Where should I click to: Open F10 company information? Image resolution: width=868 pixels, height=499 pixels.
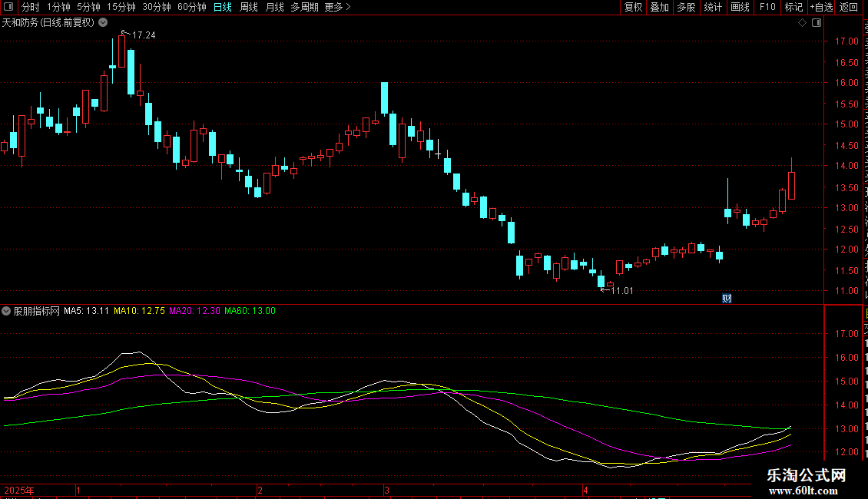click(767, 7)
